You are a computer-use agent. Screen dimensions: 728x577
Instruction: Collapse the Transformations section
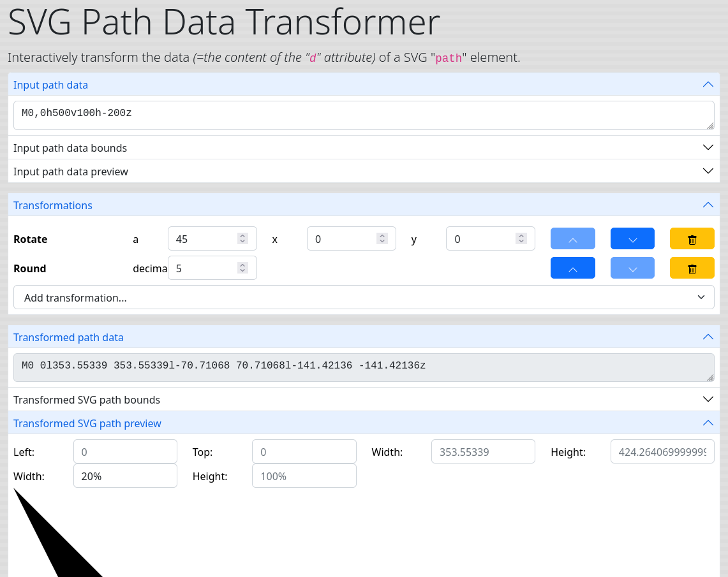708,205
